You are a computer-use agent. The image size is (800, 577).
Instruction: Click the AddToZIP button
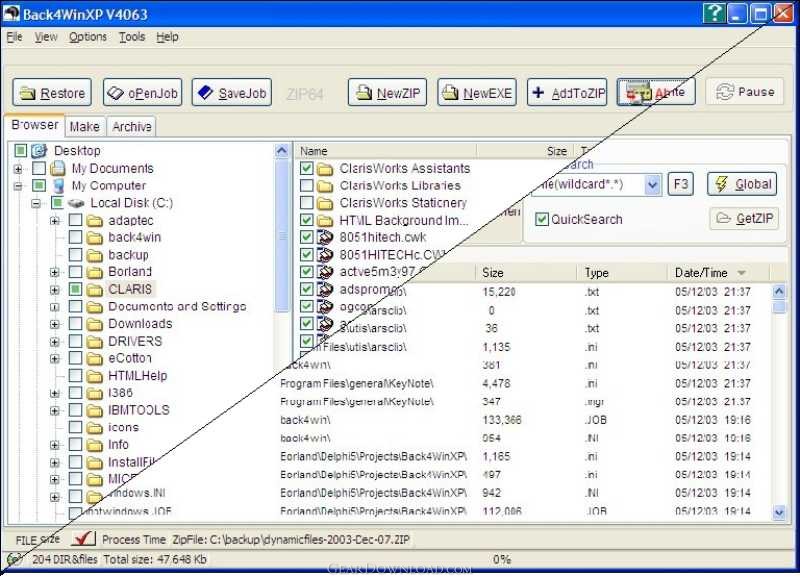pyautogui.click(x=567, y=92)
